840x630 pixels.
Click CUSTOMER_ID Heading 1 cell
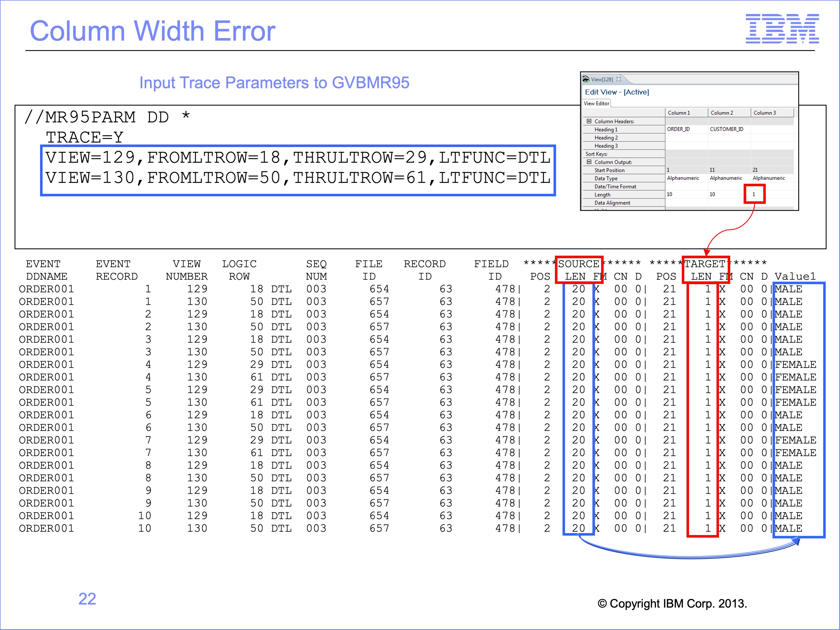(727, 129)
